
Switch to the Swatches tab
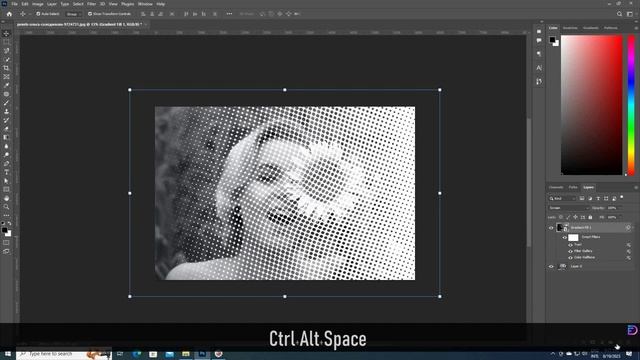point(570,28)
